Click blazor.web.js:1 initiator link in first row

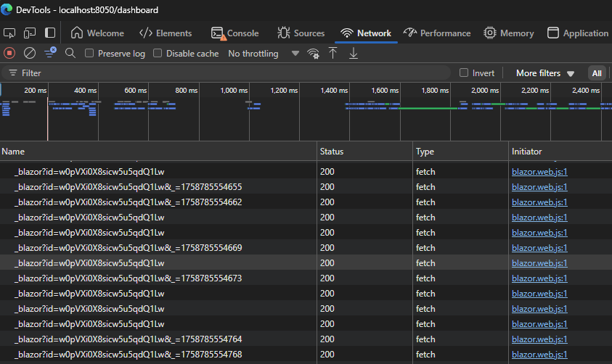(x=539, y=171)
